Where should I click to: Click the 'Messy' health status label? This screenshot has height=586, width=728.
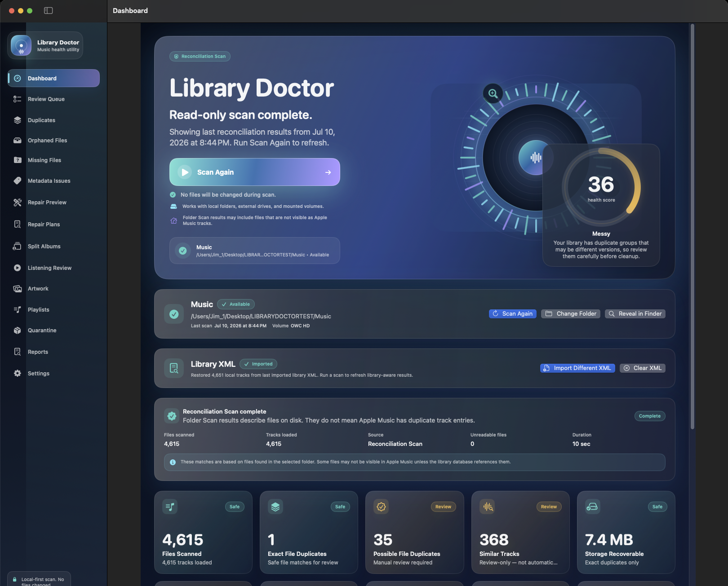pyautogui.click(x=601, y=234)
